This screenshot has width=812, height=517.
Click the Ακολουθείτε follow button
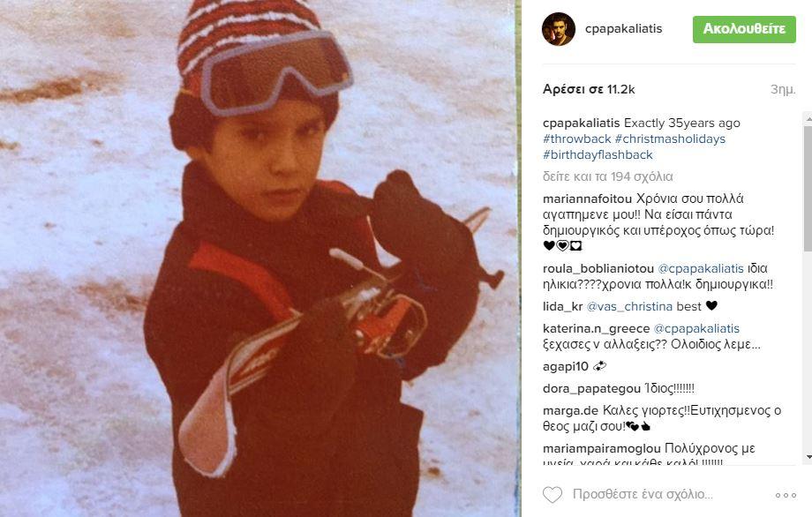[x=744, y=29]
